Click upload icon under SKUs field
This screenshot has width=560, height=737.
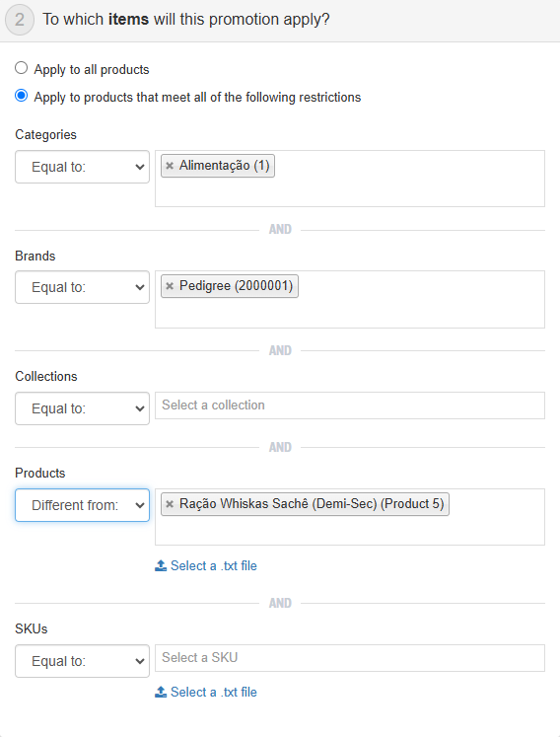coord(161,692)
